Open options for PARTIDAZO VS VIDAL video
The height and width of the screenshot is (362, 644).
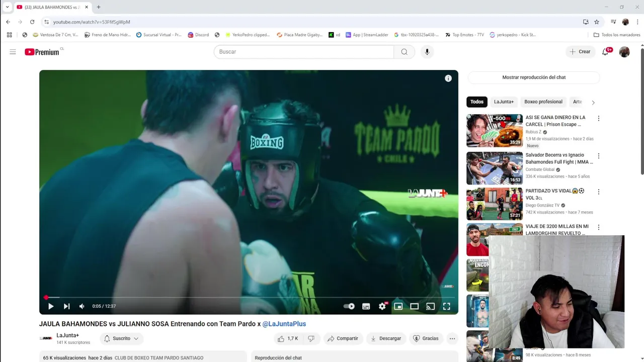pyautogui.click(x=599, y=192)
